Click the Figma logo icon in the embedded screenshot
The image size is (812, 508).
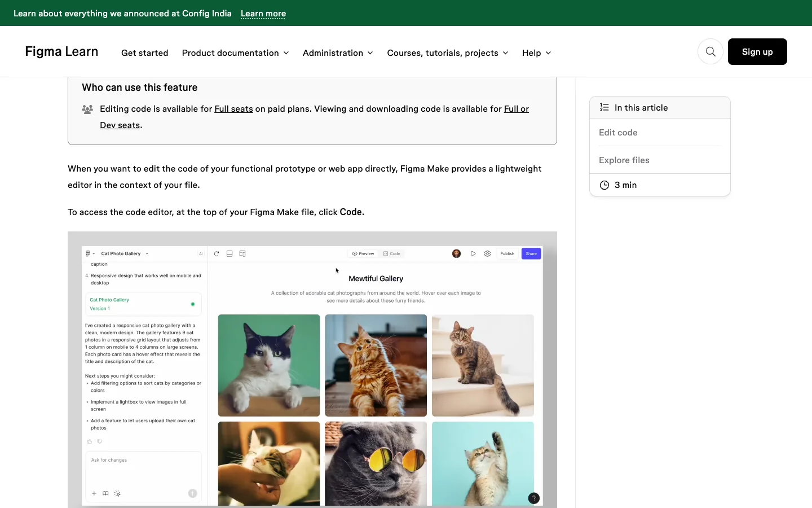(x=88, y=254)
